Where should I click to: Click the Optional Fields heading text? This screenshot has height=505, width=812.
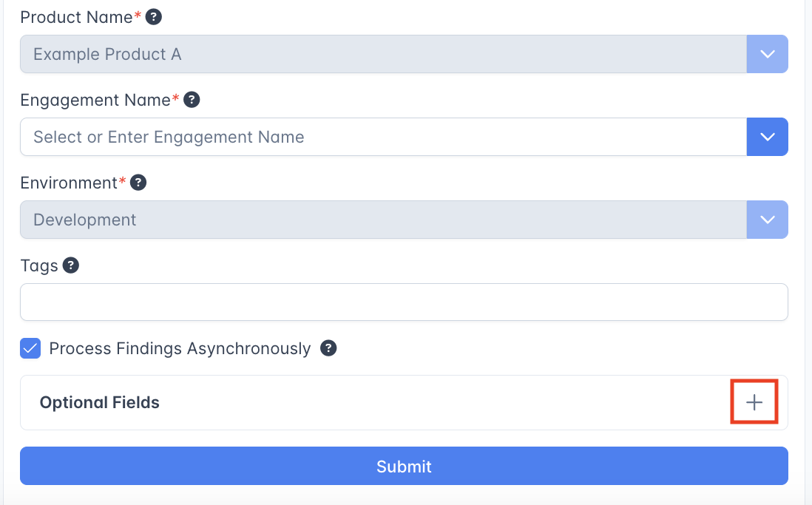[100, 402]
